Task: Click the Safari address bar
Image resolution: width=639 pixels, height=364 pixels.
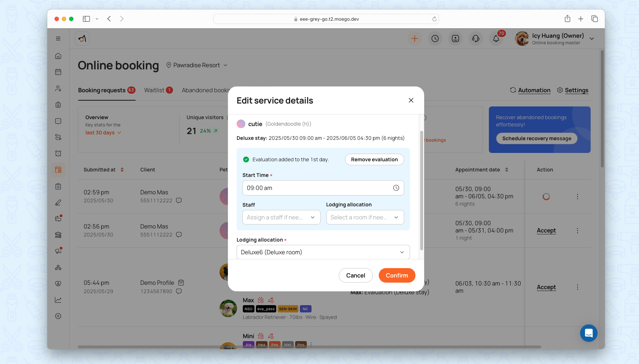Action: [326, 19]
